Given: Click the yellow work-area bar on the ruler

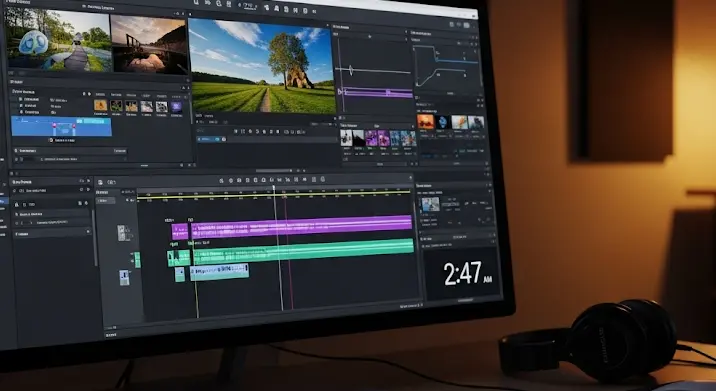Looking at the screenshot, I should tap(274, 195).
